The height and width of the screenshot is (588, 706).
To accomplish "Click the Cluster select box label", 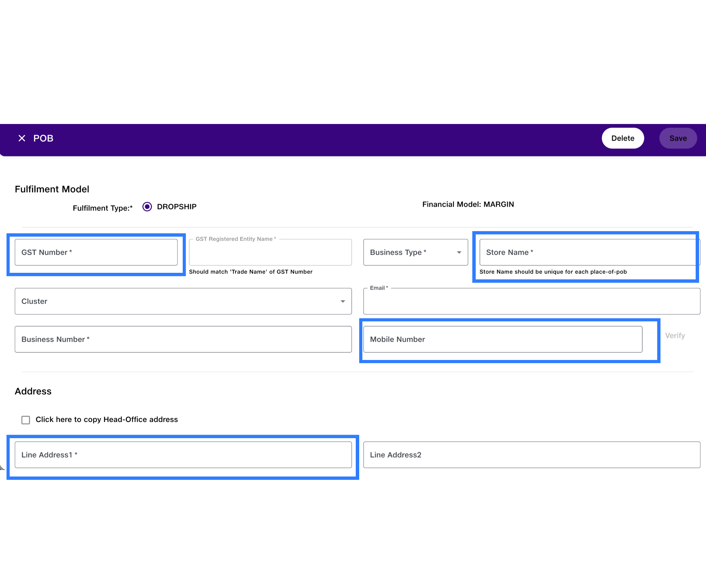I will click(34, 301).
